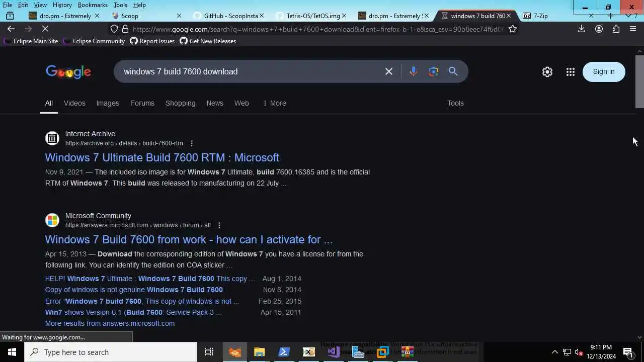This screenshot has height=362, width=644.
Task: Open the Help menu
Action: (x=139, y=5)
